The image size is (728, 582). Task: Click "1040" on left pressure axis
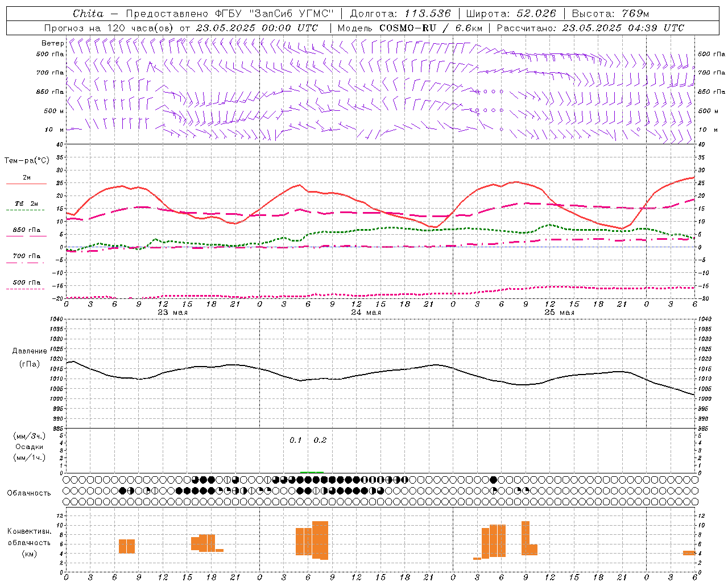[x=56, y=319]
